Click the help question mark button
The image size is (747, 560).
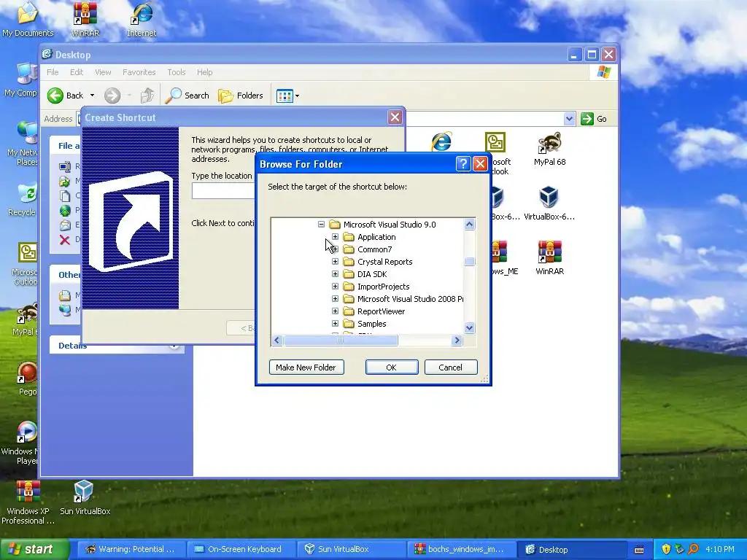point(463,164)
